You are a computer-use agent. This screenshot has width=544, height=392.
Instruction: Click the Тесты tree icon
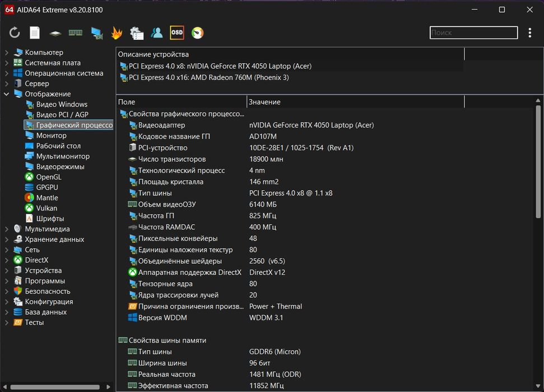pos(18,322)
